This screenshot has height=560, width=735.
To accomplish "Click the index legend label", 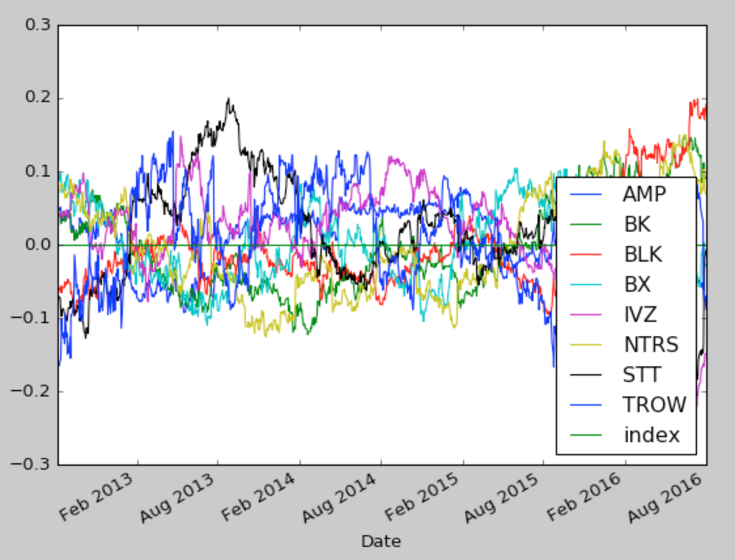I will 652,435.
